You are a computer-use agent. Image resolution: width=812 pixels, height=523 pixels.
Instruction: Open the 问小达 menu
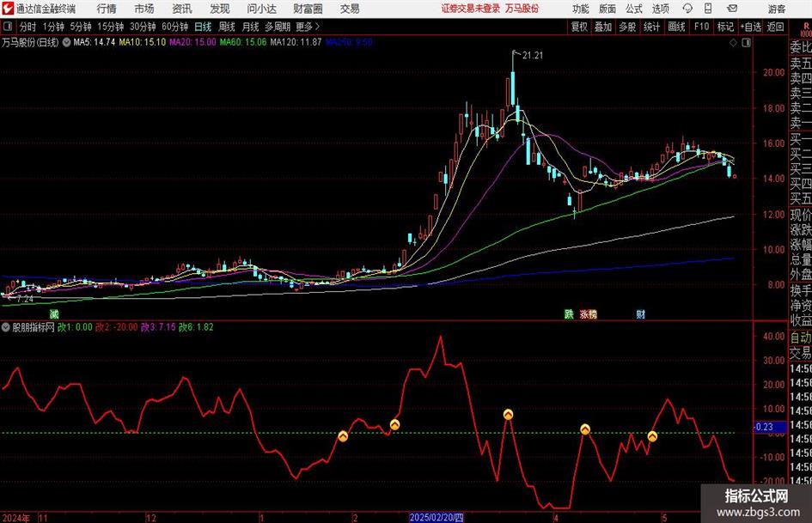click(261, 9)
